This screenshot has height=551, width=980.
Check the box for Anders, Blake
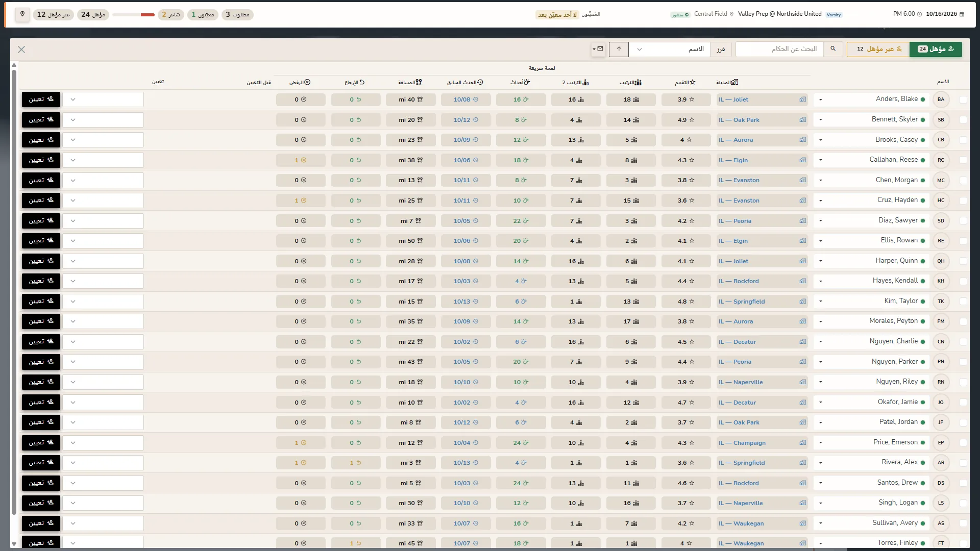pos(963,99)
